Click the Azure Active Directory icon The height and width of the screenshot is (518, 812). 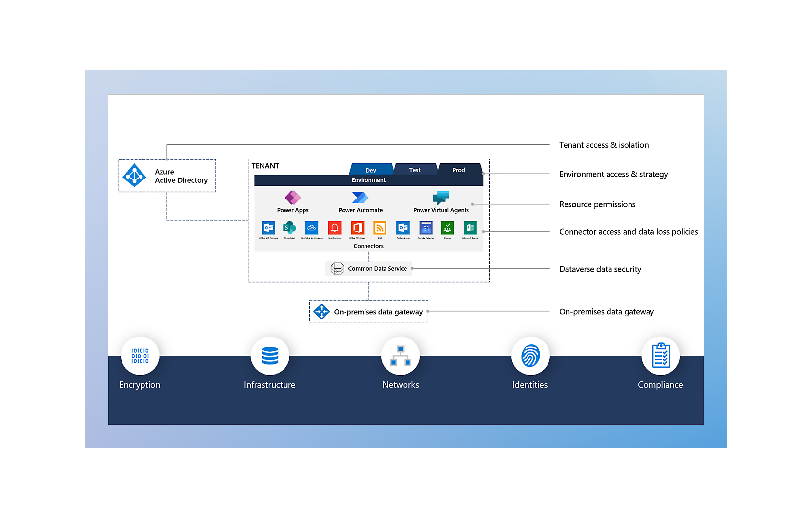tap(134, 176)
